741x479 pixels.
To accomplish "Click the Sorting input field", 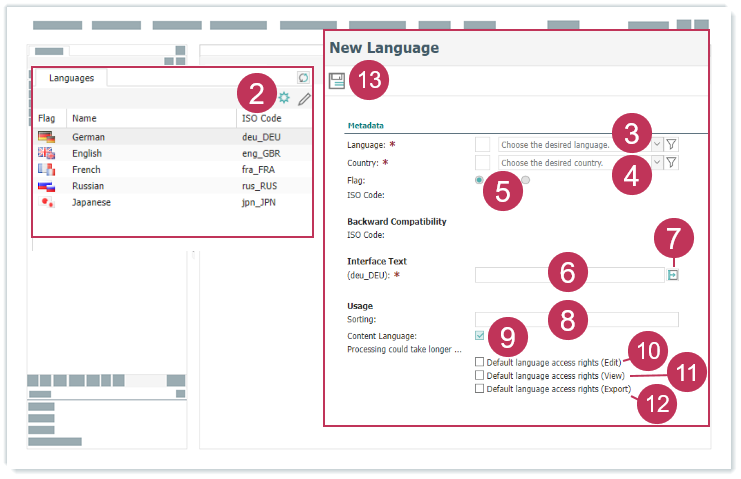I will (x=576, y=320).
